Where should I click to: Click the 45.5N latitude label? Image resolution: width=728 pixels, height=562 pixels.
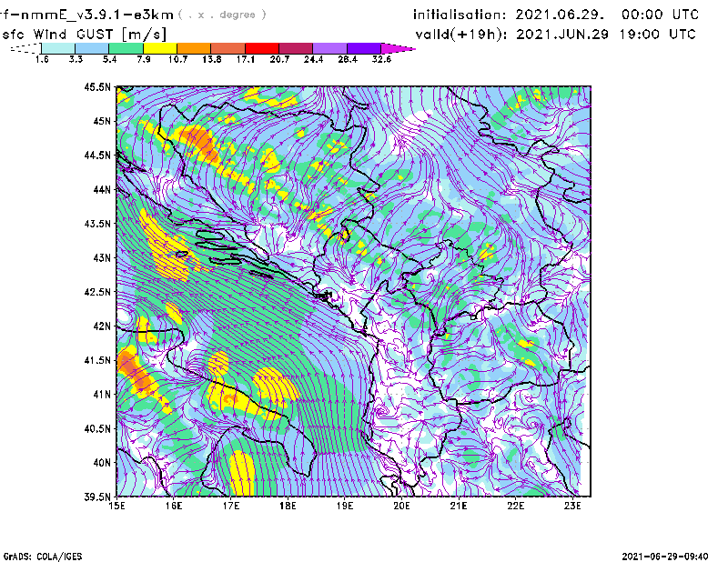pos(97,86)
